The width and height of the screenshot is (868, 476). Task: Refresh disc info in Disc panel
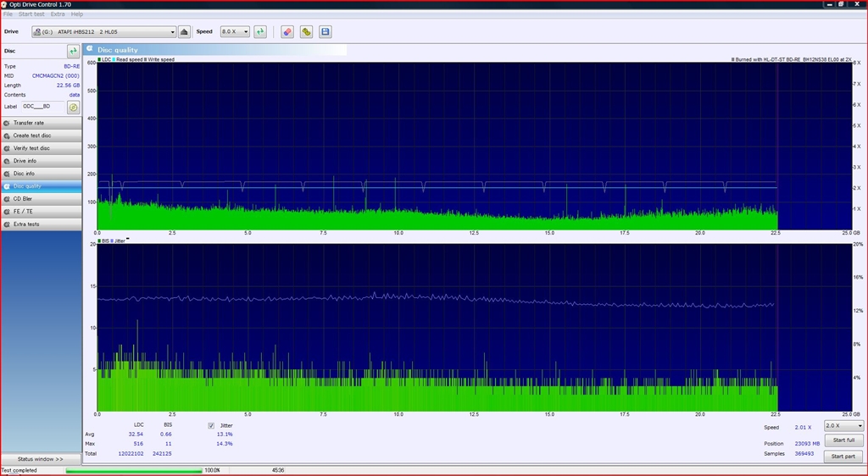[x=73, y=51]
